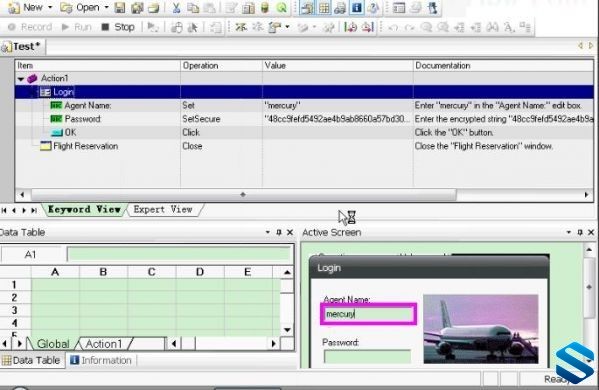Select the Flight Reservation Close step
Viewport: 599px width, 390px height.
pyautogui.click(x=304, y=146)
